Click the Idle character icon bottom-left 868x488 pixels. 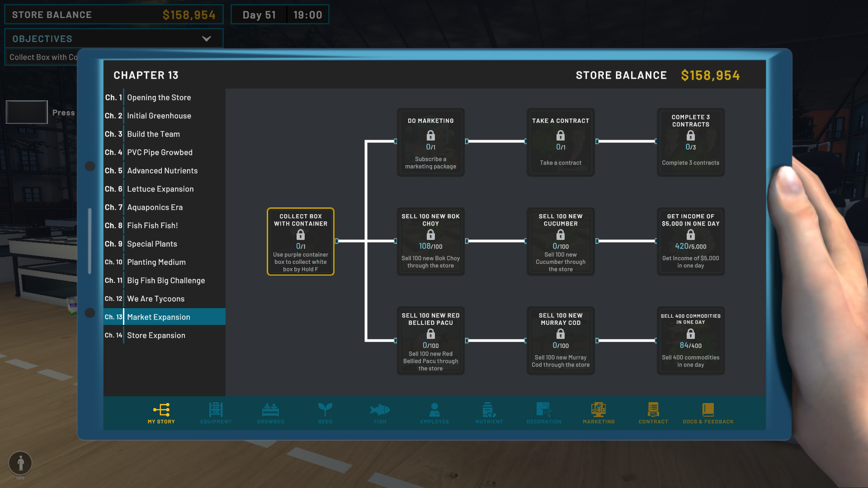20,463
